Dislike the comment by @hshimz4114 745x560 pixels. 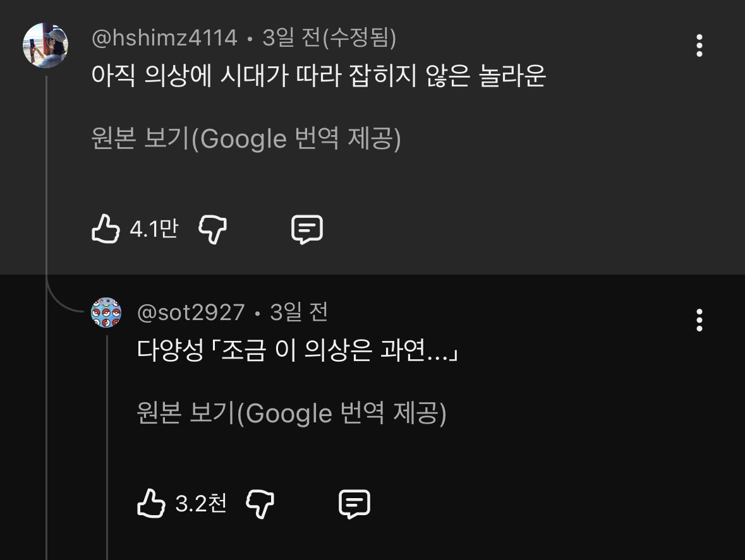pyautogui.click(x=212, y=230)
